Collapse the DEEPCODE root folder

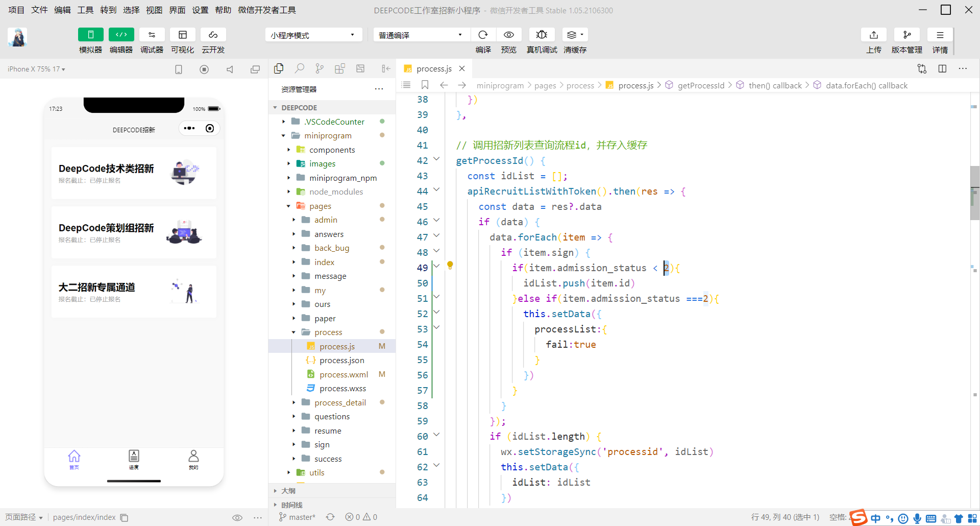pyautogui.click(x=332, y=108)
